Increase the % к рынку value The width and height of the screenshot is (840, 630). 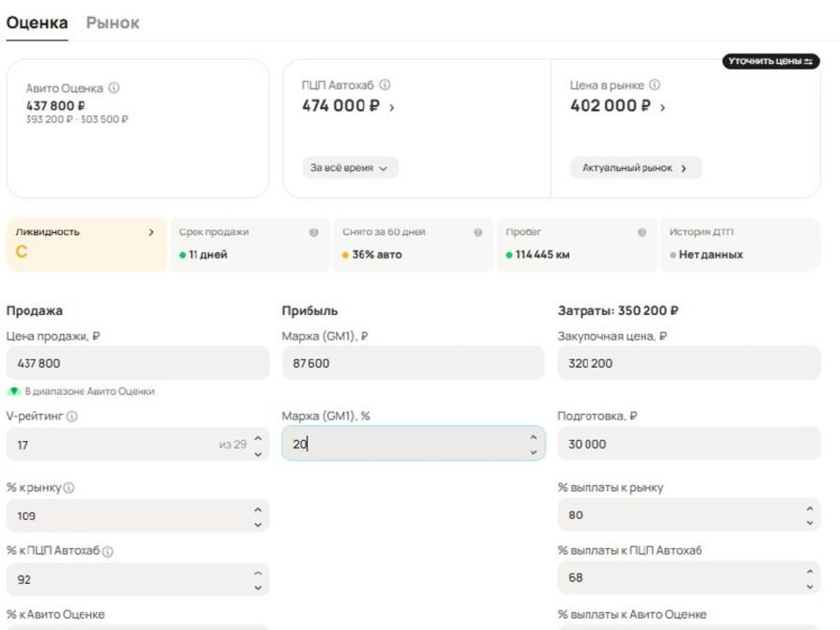point(259,509)
